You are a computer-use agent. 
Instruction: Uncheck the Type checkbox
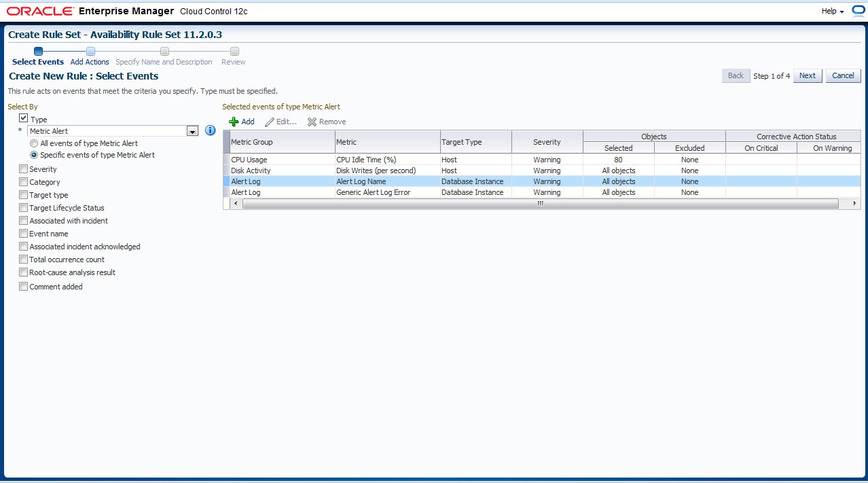point(24,119)
